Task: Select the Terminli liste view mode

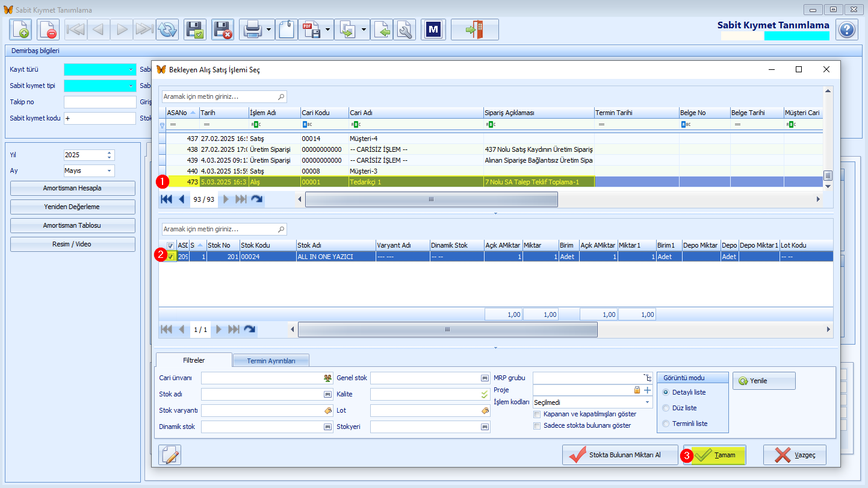Action: click(665, 424)
